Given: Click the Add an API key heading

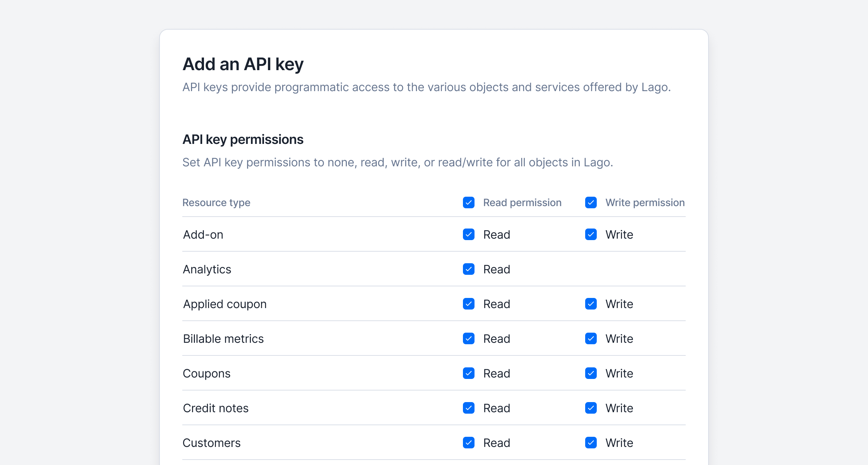Looking at the screenshot, I should (243, 64).
